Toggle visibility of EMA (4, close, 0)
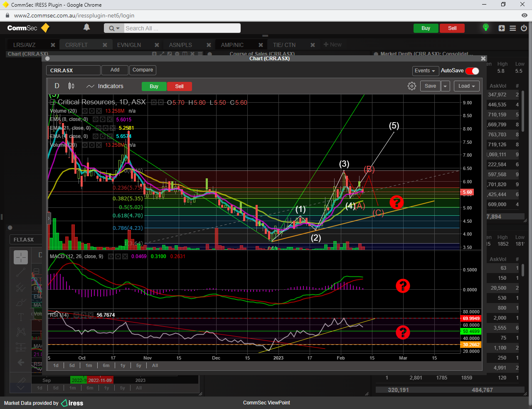The width and height of the screenshot is (532, 409). (x=96, y=136)
